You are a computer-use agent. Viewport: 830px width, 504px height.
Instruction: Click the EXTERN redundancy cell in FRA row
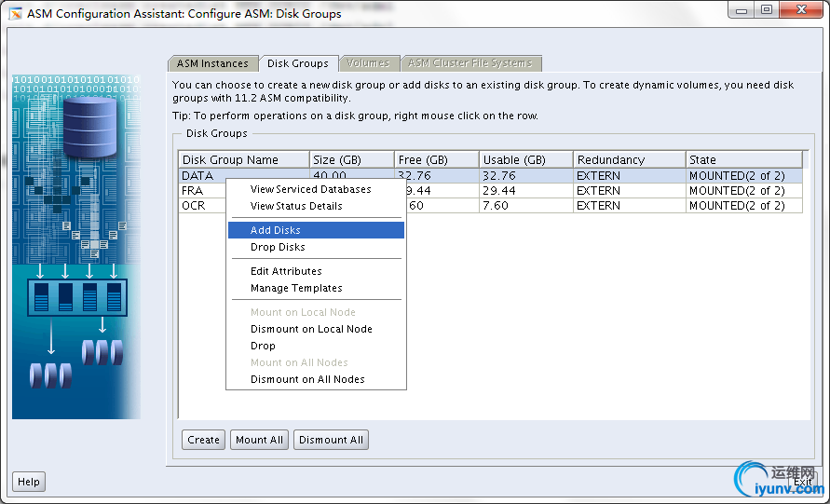(x=630, y=191)
